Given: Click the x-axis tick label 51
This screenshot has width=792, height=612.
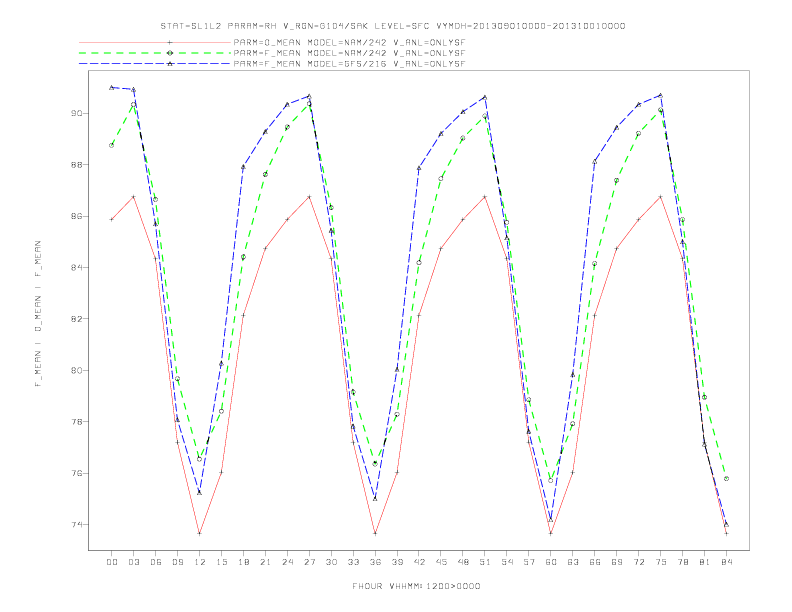Looking at the screenshot, I should (x=485, y=562).
